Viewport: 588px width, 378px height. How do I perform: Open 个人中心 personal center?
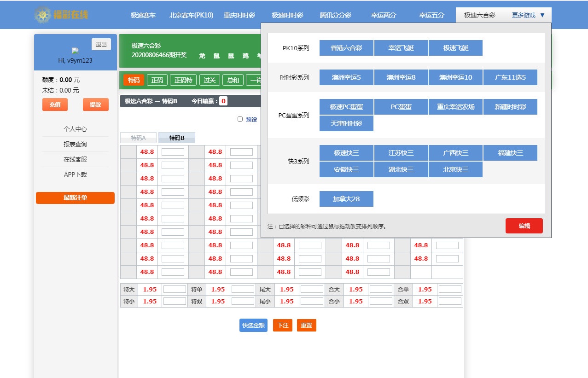[75, 129]
